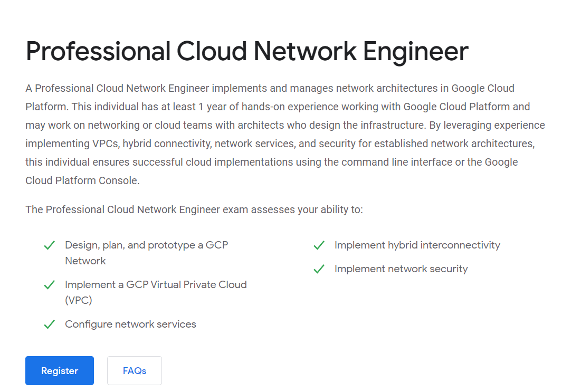The width and height of the screenshot is (581, 392).
Task: Click checkmark next to Implement a GCP VPC
Action: click(x=49, y=285)
